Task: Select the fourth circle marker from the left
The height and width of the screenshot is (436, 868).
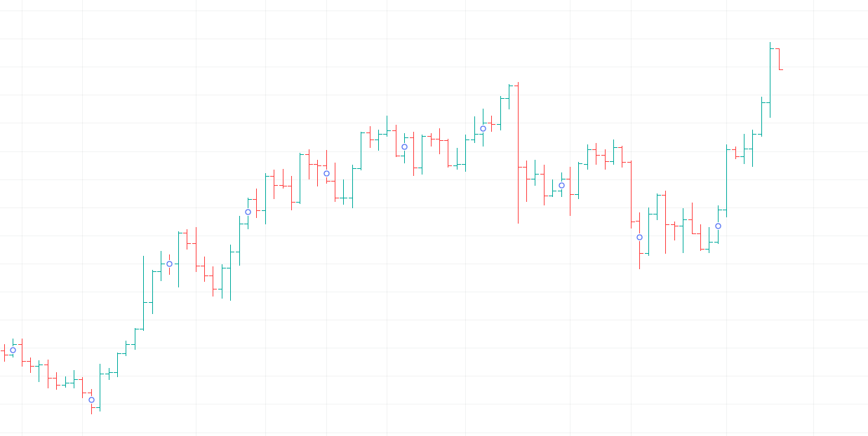Action: tap(248, 212)
